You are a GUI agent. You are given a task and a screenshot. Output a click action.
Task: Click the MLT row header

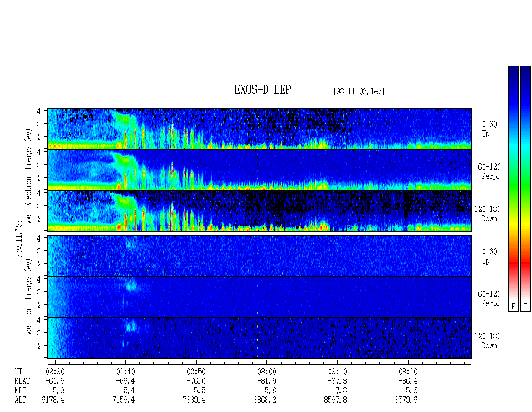(20, 391)
